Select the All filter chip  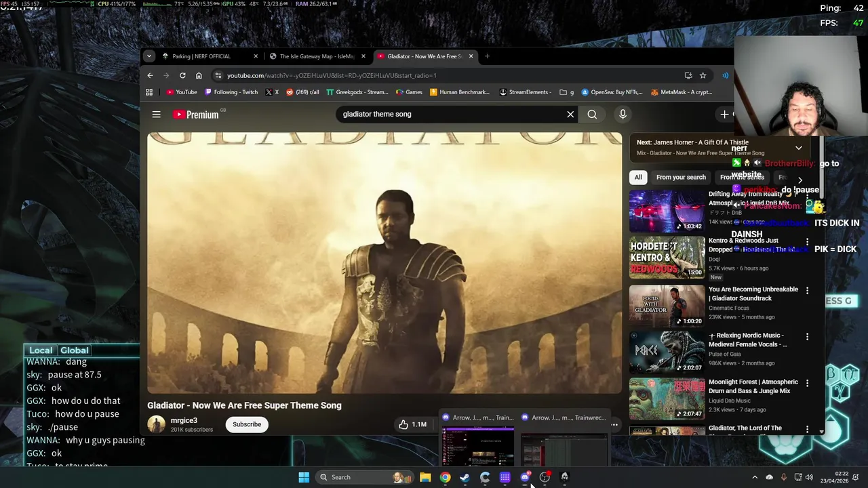[638, 177]
